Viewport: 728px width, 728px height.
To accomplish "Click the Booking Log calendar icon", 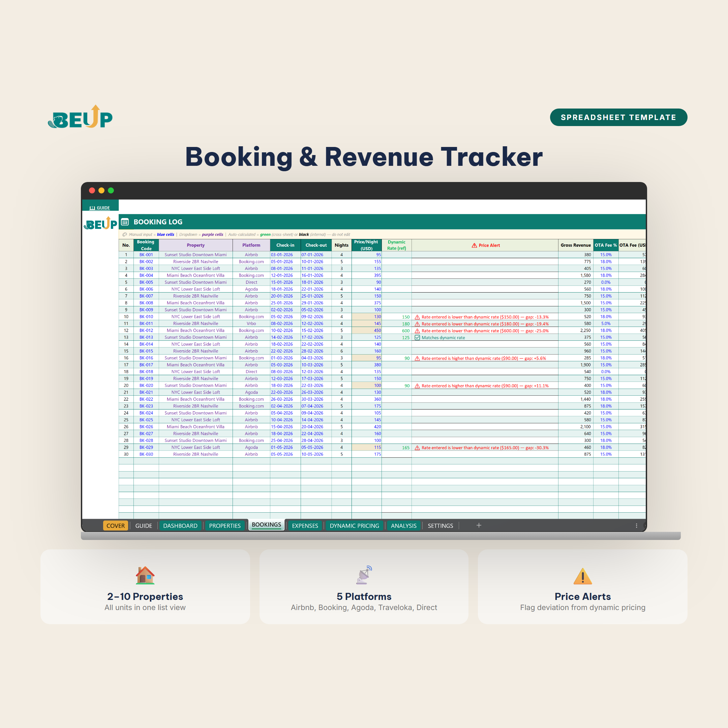I will point(125,222).
